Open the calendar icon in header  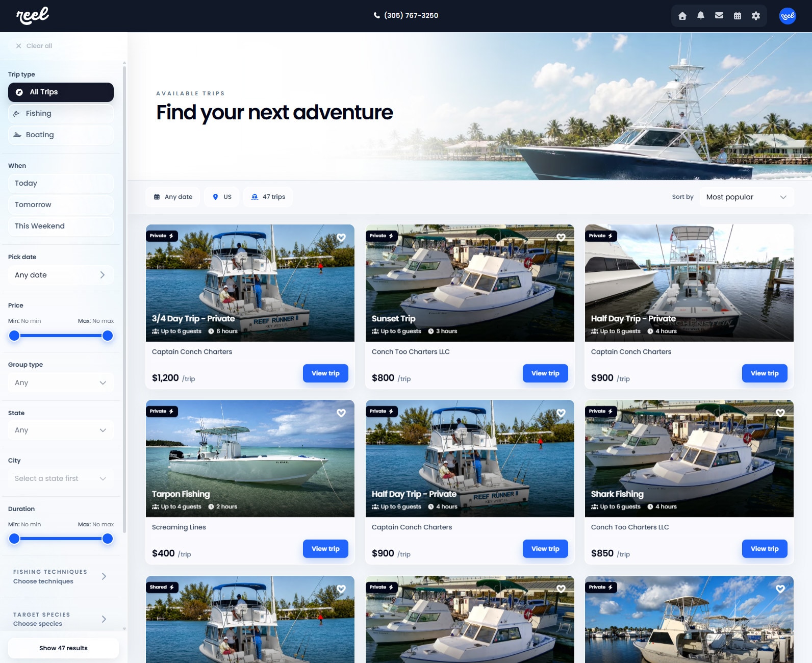click(738, 16)
